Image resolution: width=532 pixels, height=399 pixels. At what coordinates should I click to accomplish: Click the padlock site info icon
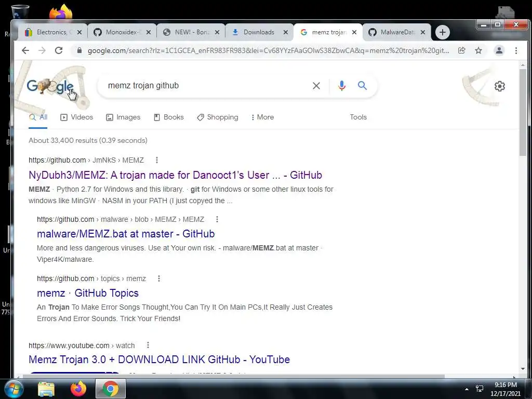pos(79,50)
